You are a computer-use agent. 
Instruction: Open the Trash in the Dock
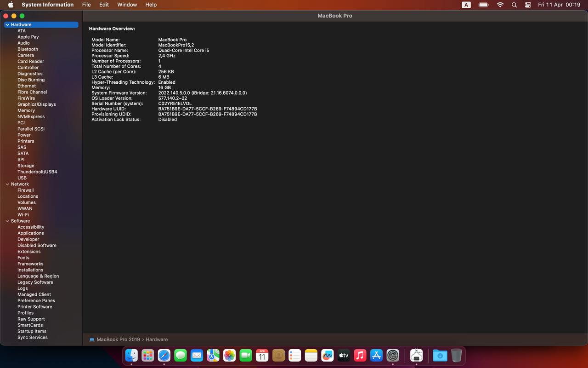click(x=456, y=355)
